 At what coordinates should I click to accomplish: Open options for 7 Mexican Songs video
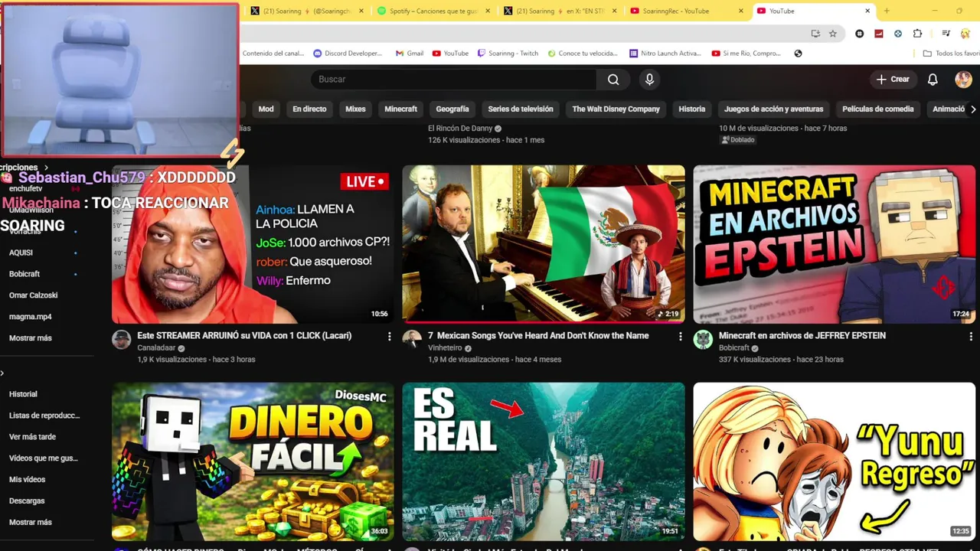click(x=680, y=336)
